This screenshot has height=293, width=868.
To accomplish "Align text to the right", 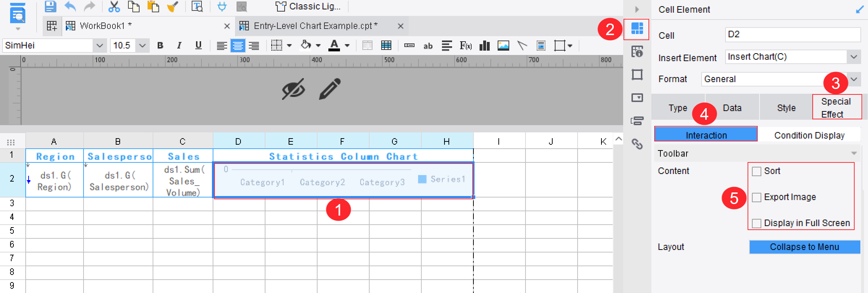I will [x=254, y=46].
